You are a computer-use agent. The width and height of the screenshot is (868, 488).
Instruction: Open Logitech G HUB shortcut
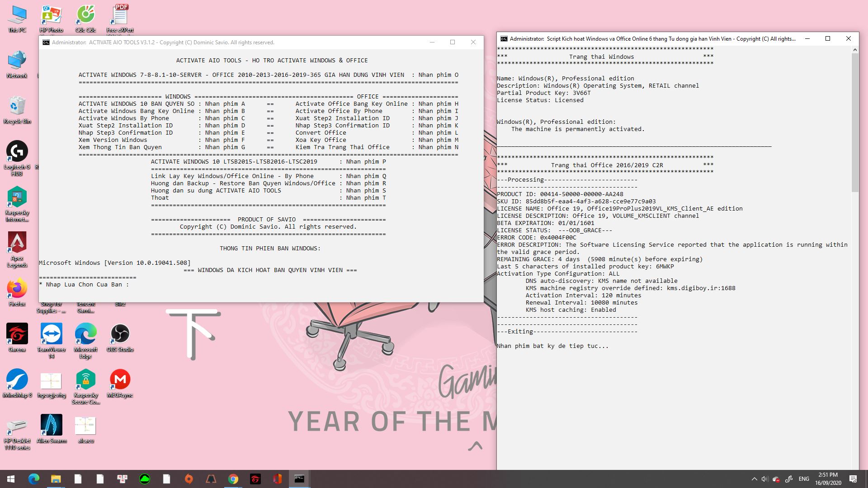[x=17, y=152]
